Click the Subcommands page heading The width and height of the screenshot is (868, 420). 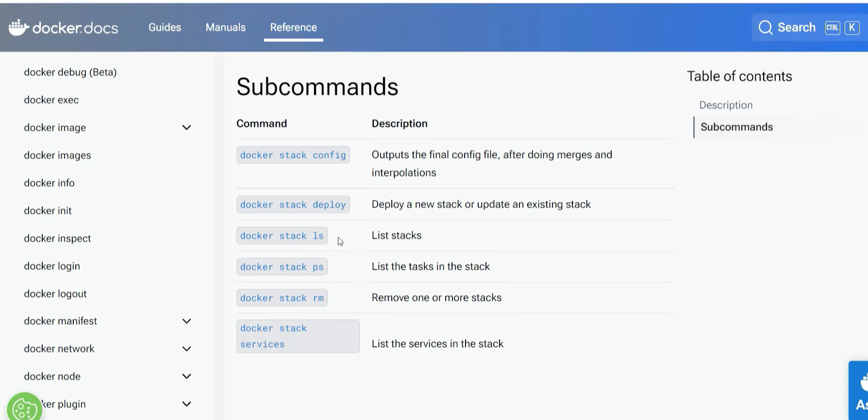coord(317,87)
